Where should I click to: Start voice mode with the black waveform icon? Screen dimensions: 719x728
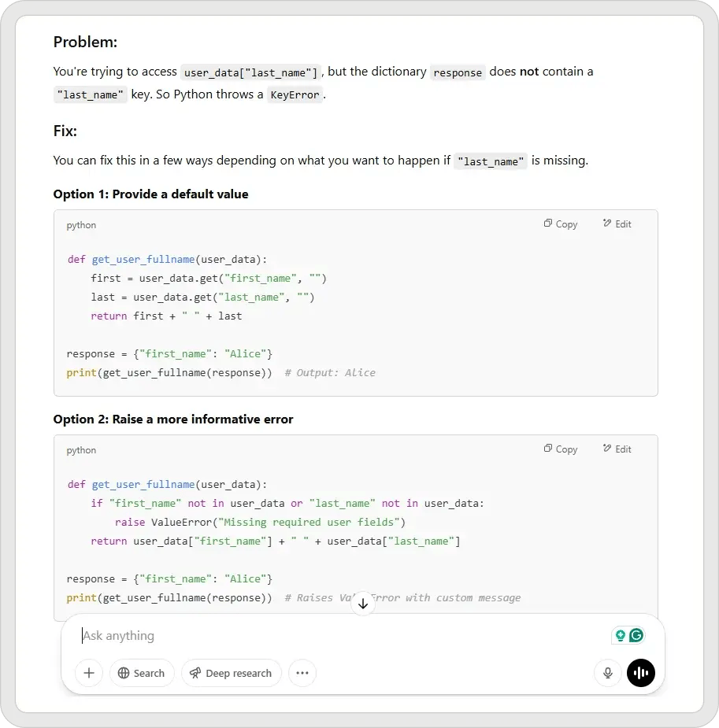coord(640,673)
